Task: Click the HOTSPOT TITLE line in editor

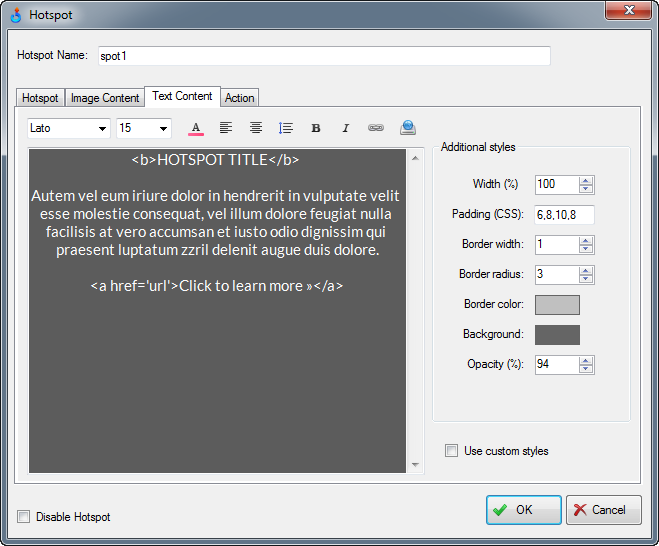Action: [x=216, y=160]
